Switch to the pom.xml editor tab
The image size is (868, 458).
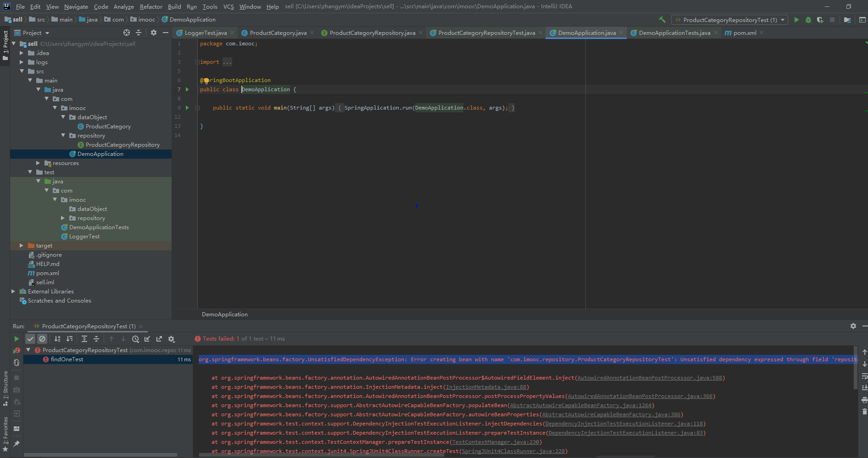coord(745,33)
